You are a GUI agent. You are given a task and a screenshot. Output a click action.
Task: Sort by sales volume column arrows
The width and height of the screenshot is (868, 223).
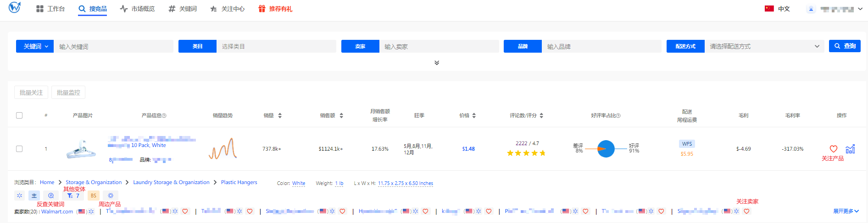(280, 115)
